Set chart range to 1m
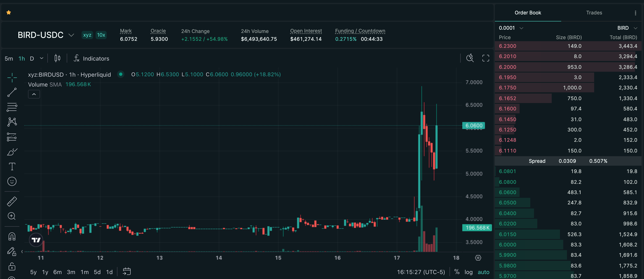 coord(84,272)
